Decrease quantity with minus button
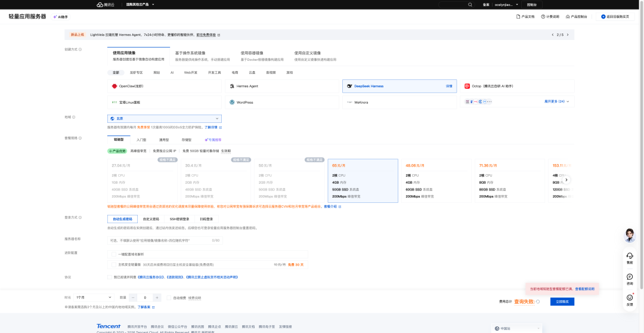The width and height of the screenshot is (644, 333). [133, 297]
